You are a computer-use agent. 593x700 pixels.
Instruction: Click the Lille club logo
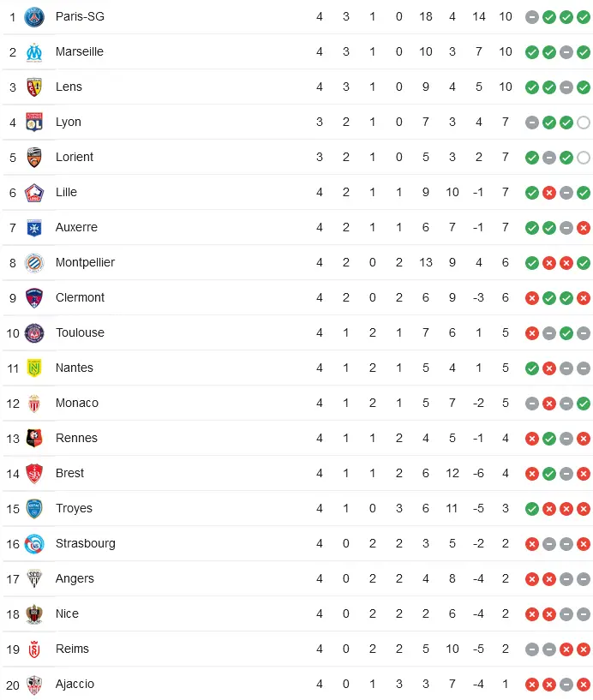(x=34, y=192)
